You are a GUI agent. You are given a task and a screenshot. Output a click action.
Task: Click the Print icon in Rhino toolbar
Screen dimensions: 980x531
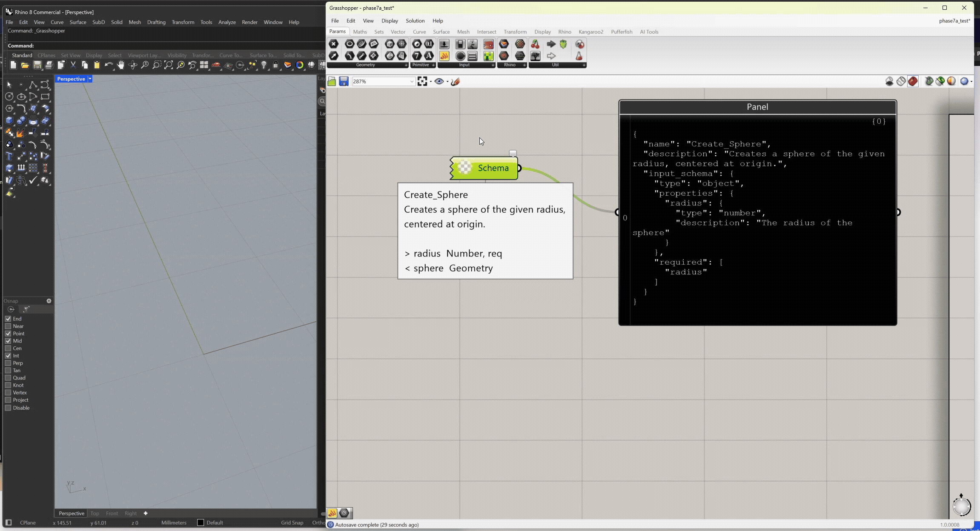(x=49, y=65)
